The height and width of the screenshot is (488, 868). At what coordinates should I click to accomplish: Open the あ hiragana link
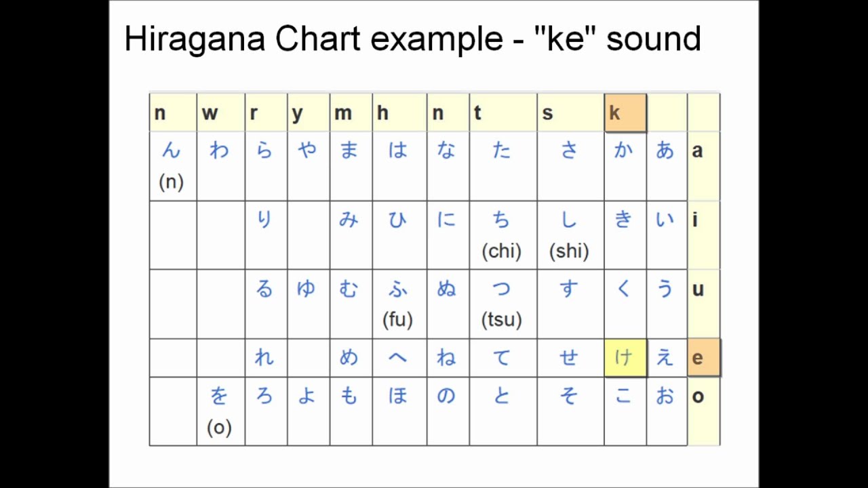pyautogui.click(x=665, y=150)
